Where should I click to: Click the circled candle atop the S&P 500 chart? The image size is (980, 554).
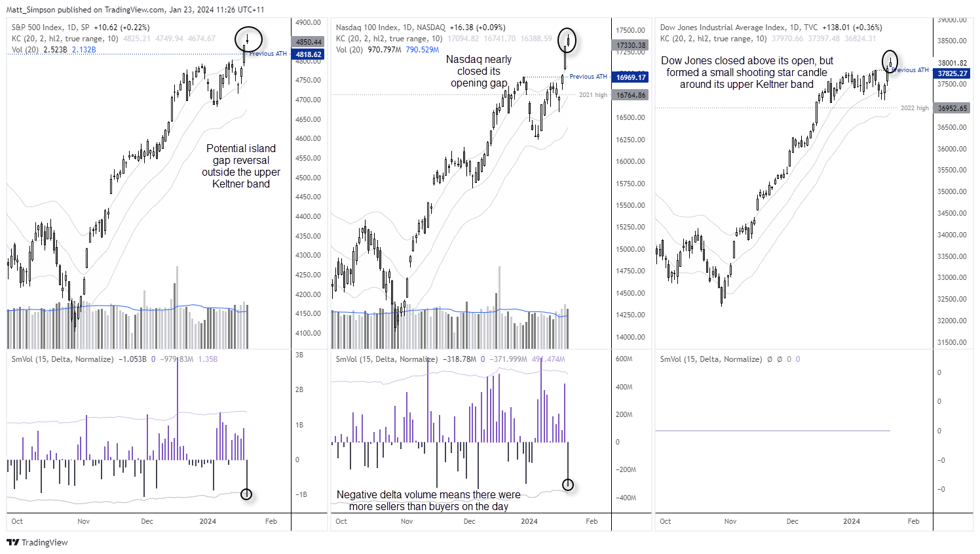pyautogui.click(x=248, y=40)
